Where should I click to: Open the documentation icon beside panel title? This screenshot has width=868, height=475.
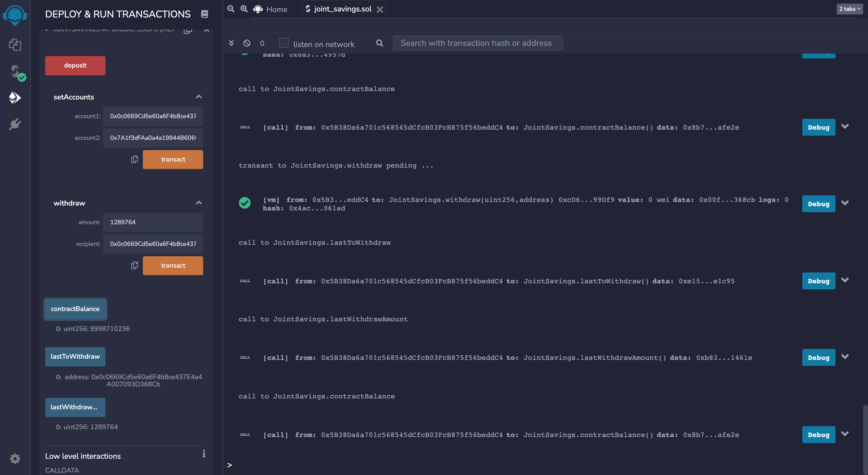(205, 14)
